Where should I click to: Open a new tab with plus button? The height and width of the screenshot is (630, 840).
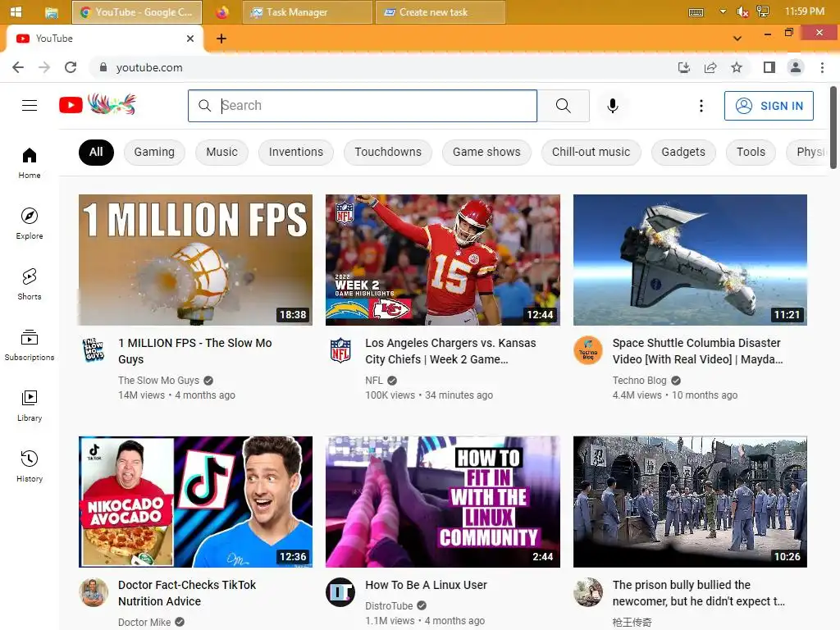(221, 39)
